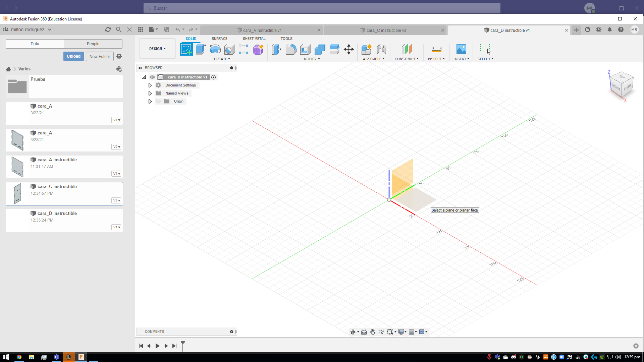Click the New Folder button
The height and width of the screenshot is (362, 644).
click(100, 56)
